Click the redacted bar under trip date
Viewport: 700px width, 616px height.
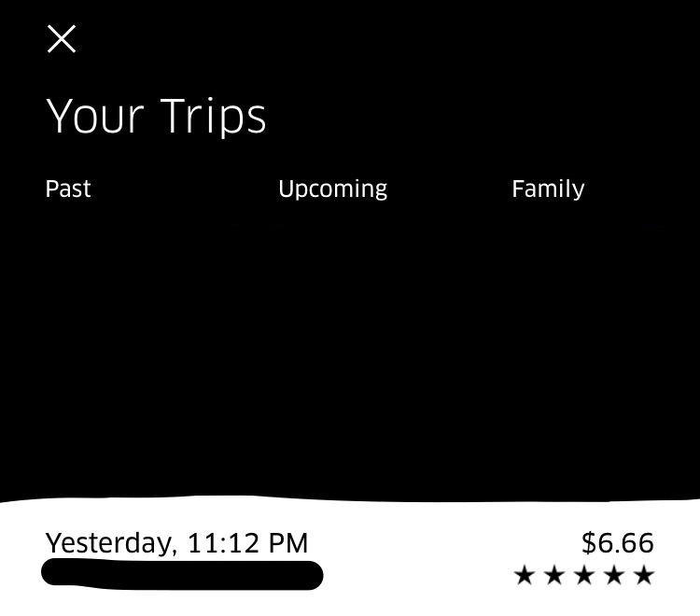(182, 574)
